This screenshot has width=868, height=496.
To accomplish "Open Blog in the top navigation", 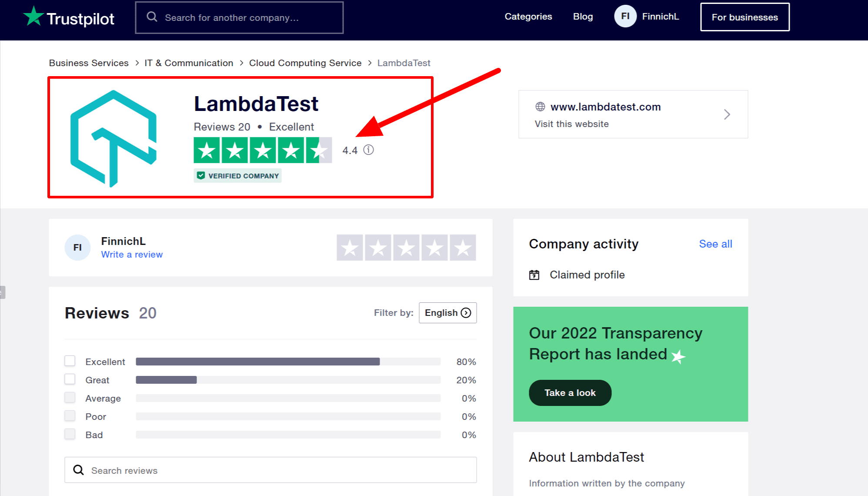I will [x=583, y=17].
